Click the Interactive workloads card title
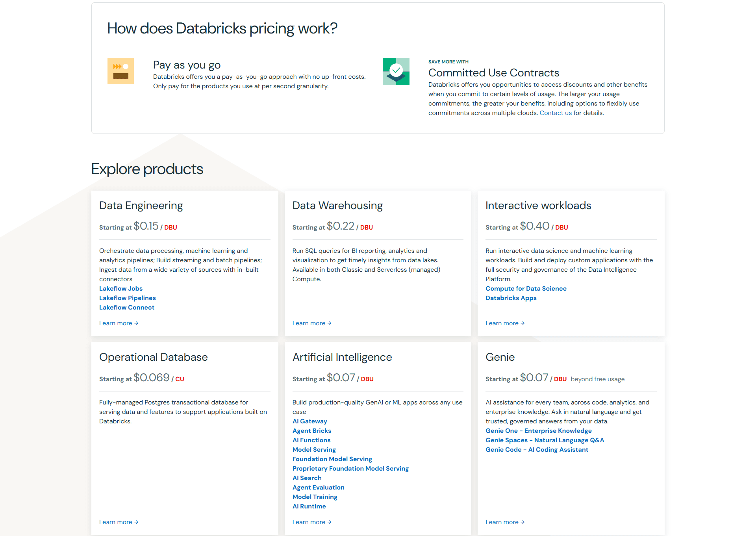The width and height of the screenshot is (756, 536). tap(538, 206)
